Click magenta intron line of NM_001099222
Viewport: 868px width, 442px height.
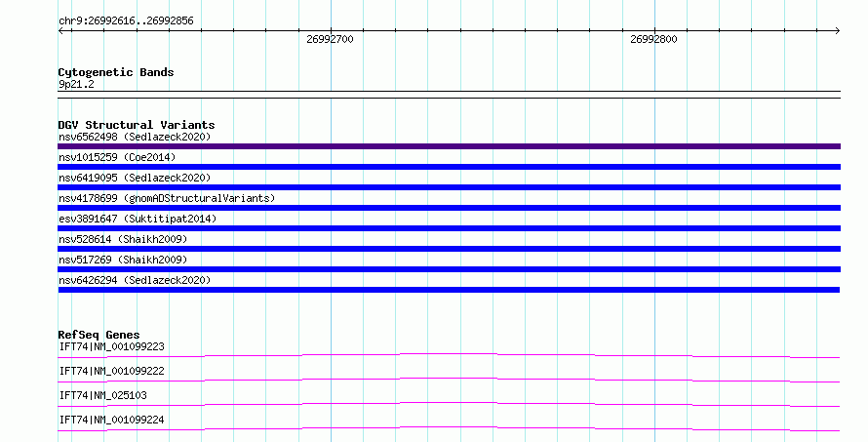(449, 380)
